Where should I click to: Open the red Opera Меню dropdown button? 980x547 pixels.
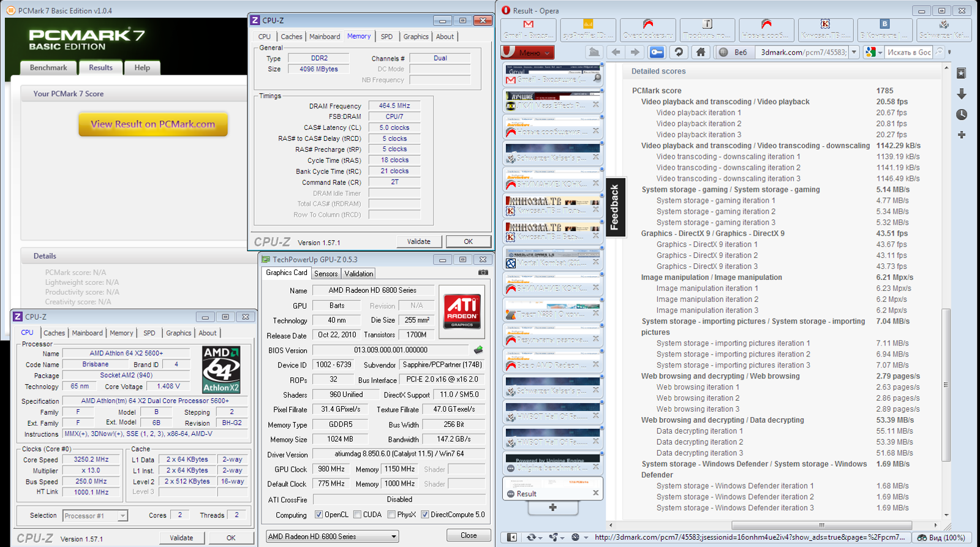click(527, 52)
